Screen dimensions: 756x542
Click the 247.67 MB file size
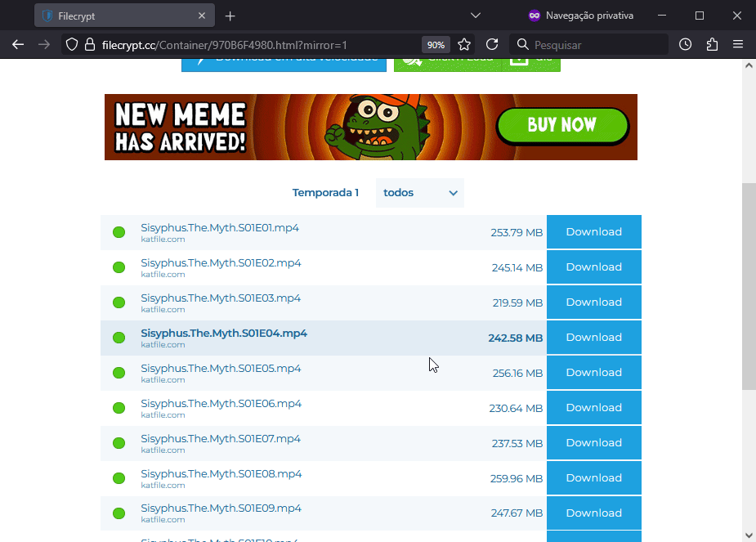(517, 513)
